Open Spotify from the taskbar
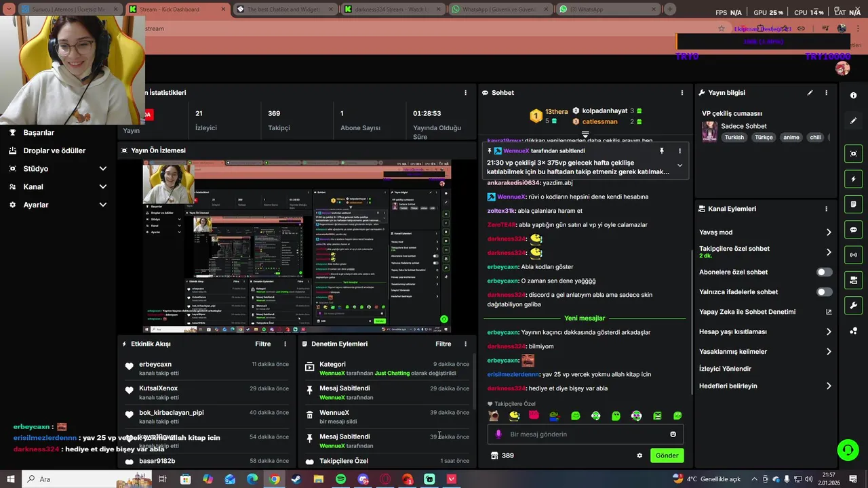 [x=340, y=479]
